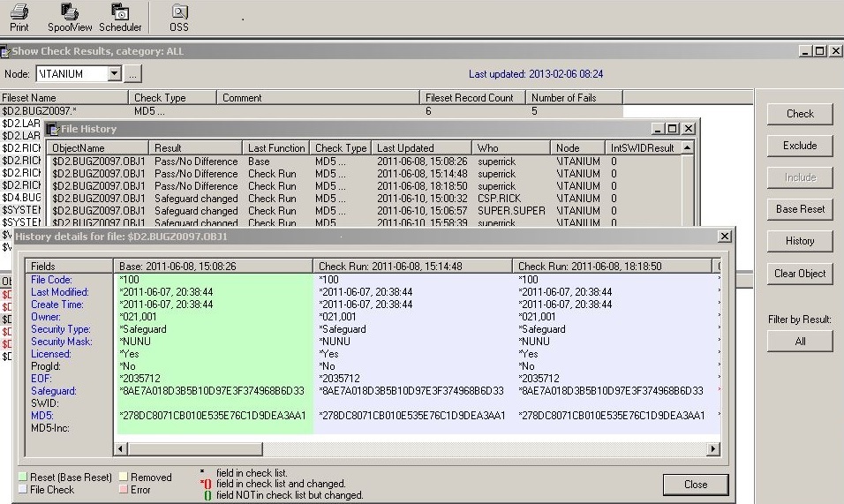Maximize the File History window
The width and height of the screenshot is (844, 504).
tap(673, 129)
